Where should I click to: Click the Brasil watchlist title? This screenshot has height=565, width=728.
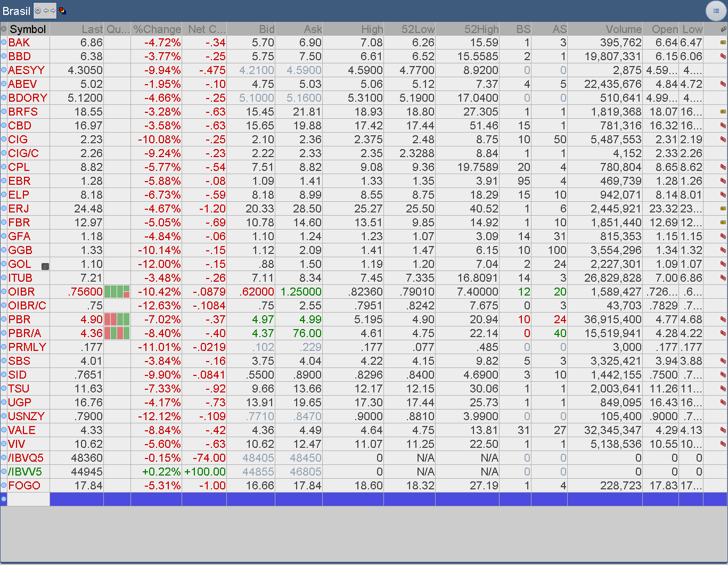(17, 11)
